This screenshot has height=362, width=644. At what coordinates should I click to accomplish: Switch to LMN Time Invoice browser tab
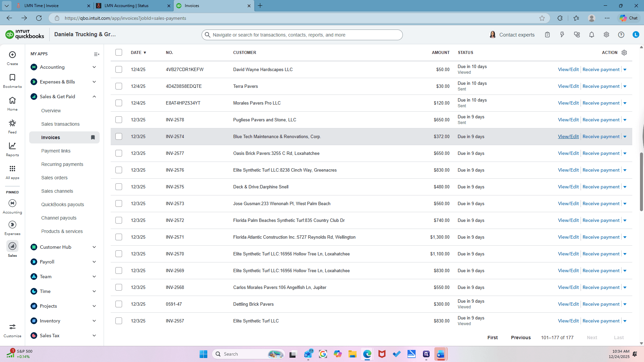click(x=54, y=6)
